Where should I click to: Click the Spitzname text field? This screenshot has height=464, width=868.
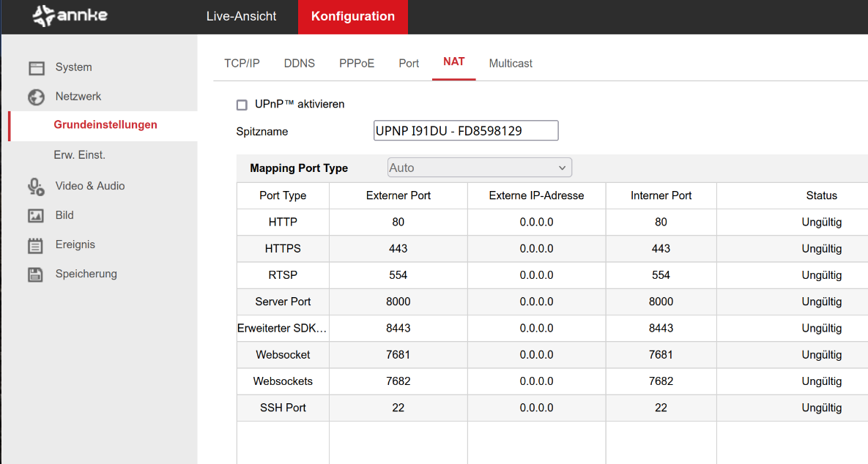point(465,131)
